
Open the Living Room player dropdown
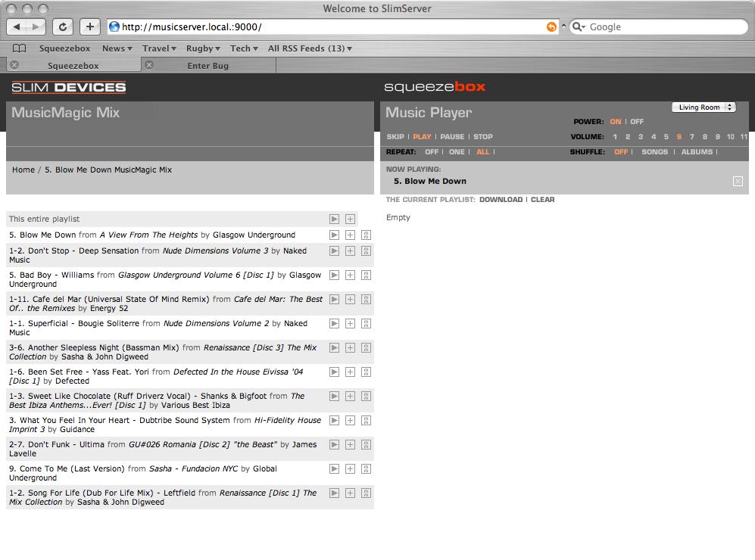tap(704, 107)
